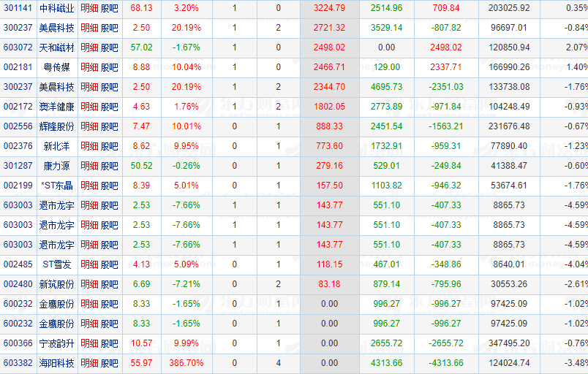View 明细 for 辉隆股份
588x374 pixels.
pos(89,126)
